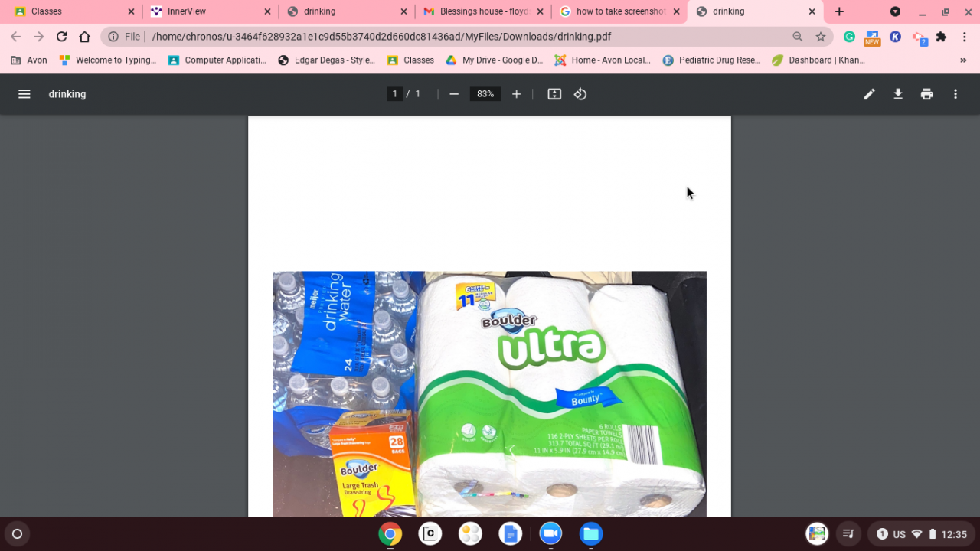Viewport: 980px width, 551px height.
Task: Close the how to take screenshot tab
Action: (x=676, y=11)
